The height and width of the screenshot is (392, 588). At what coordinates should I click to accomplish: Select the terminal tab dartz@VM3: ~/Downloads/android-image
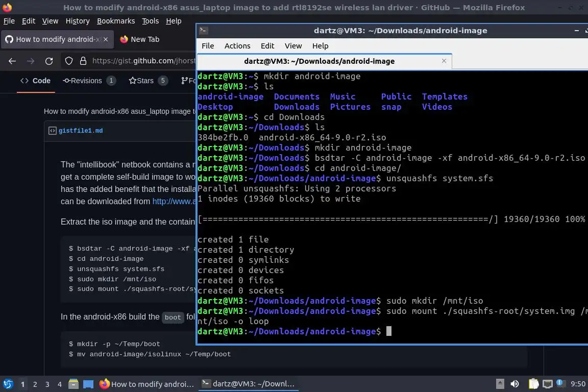(x=325, y=61)
